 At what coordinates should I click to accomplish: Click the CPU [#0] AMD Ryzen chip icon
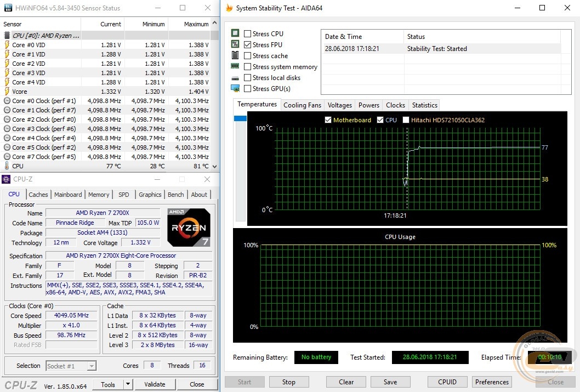pyautogui.click(x=7, y=36)
